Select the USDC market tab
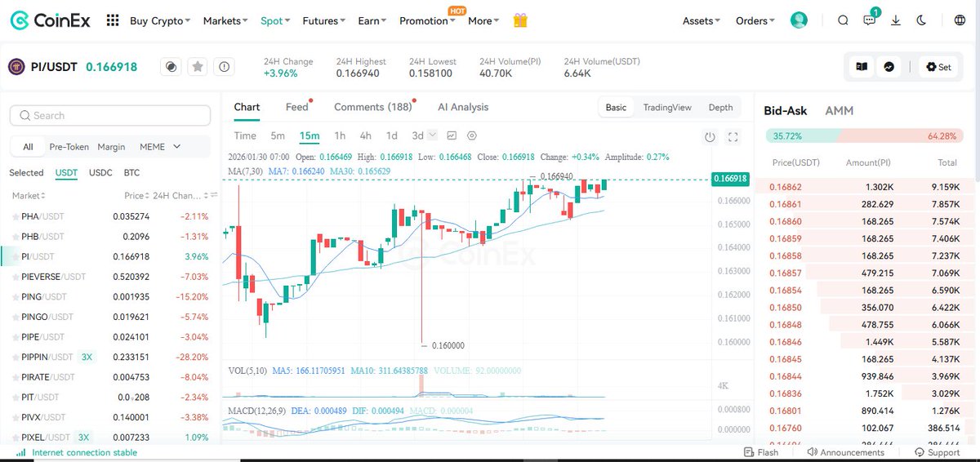 [100, 173]
